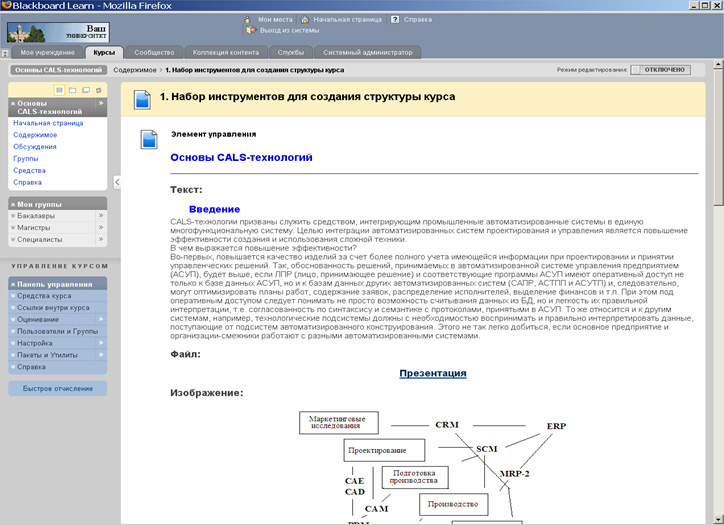724x525 pixels.
Task: Open the Сообщество tab
Action: 154,53
